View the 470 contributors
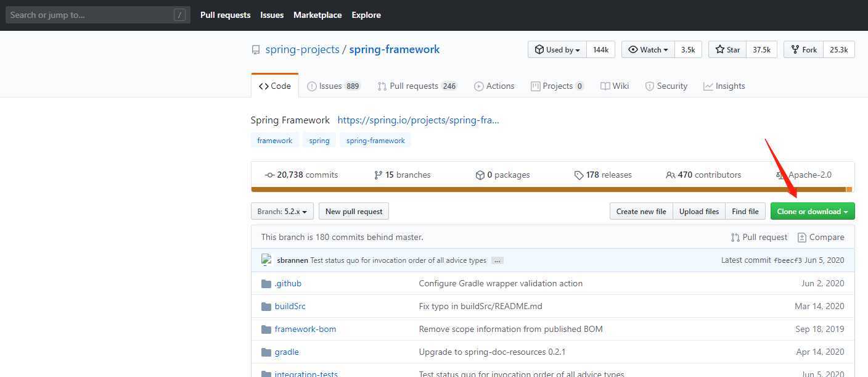The width and height of the screenshot is (868, 377). [x=703, y=175]
